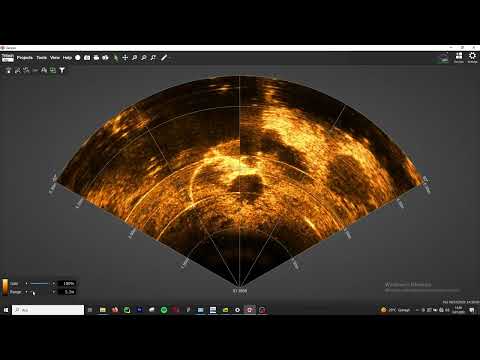Viewport: 480px width, 360px height.
Task: Toggle the text annotation icon
Action: [x=44, y=70]
